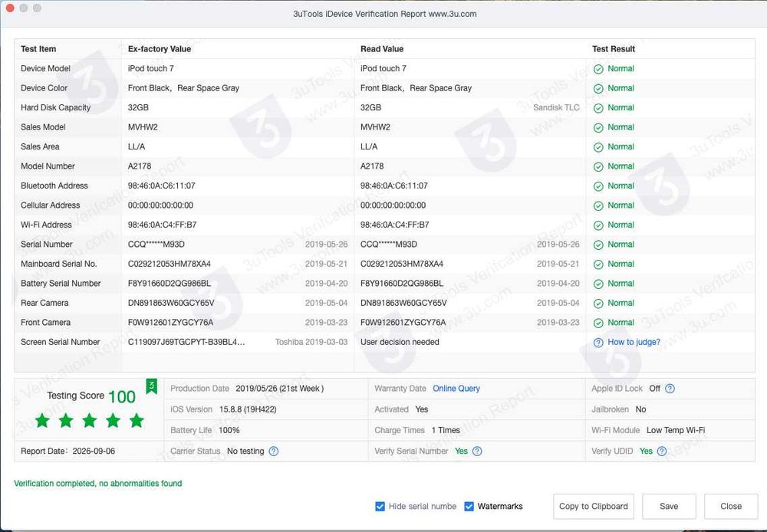Click the Apple ID Lock help icon
Screen dimensions: 767x532
pos(670,389)
